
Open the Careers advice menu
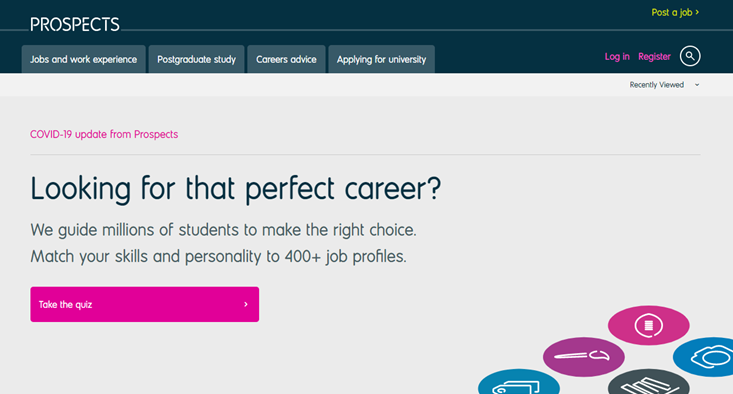[286, 59]
